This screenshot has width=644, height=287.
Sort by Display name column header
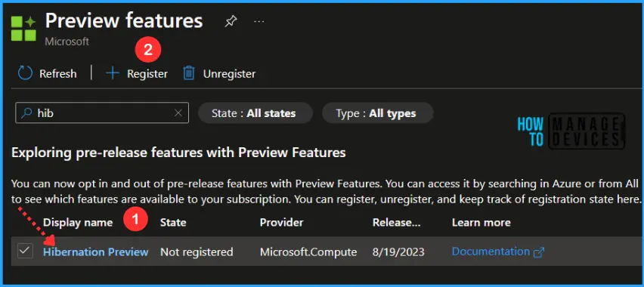coord(78,223)
